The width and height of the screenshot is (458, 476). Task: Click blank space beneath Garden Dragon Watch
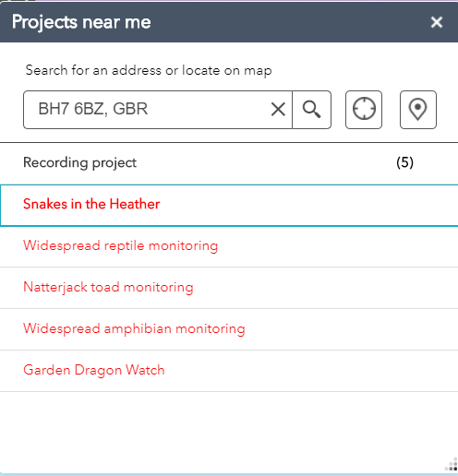pos(222,432)
